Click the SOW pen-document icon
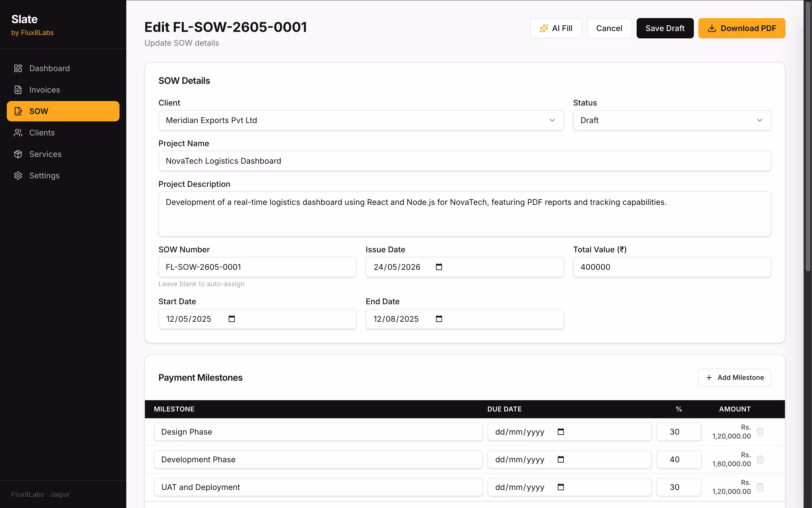This screenshot has width=812, height=508. point(18,111)
